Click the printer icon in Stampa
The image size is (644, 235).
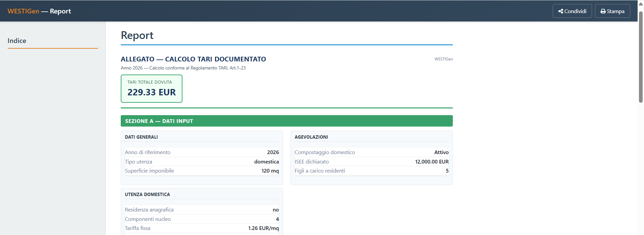coord(603,11)
